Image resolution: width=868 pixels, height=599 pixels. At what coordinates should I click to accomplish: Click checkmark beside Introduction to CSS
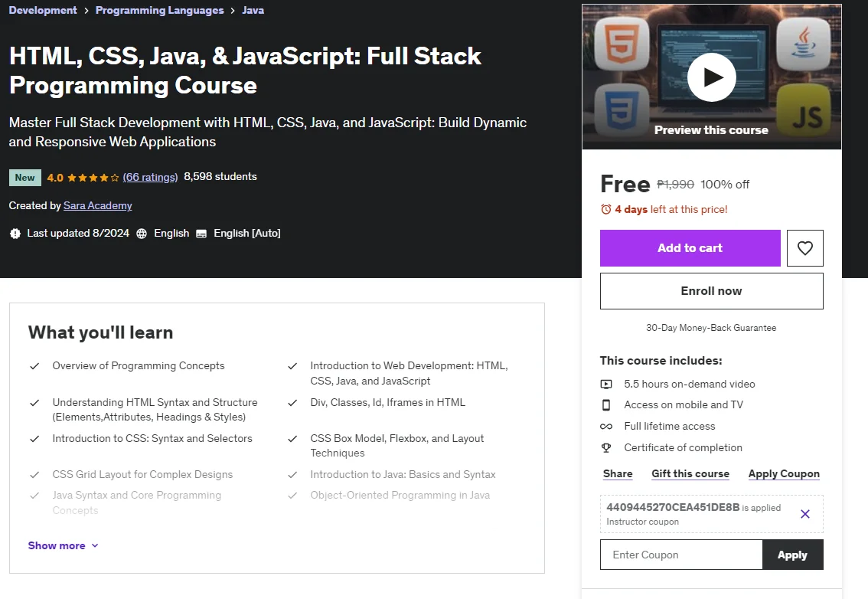tap(34, 439)
